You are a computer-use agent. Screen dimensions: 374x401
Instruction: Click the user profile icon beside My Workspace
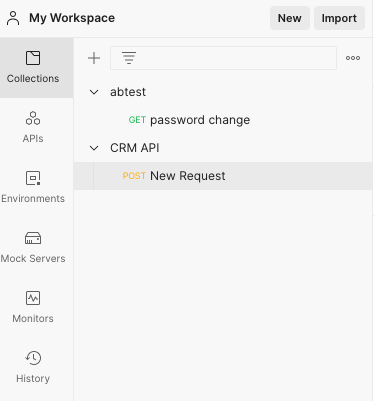tap(13, 18)
